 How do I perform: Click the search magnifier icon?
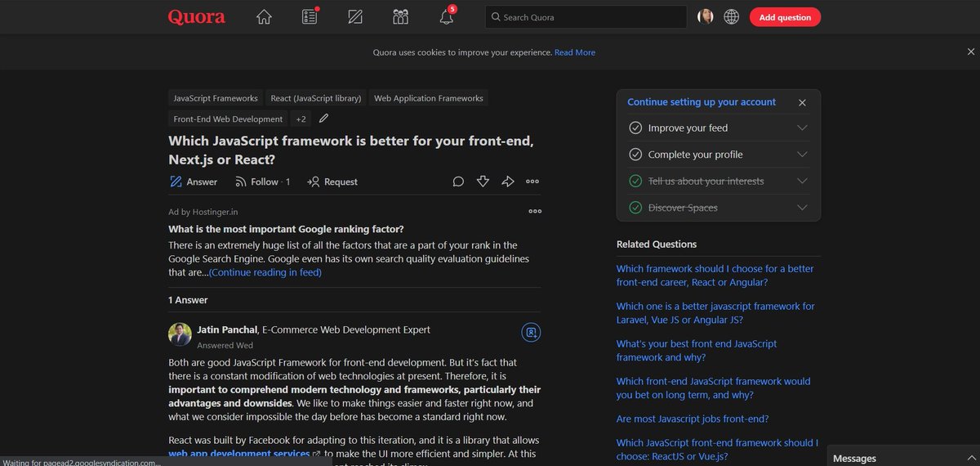[495, 17]
